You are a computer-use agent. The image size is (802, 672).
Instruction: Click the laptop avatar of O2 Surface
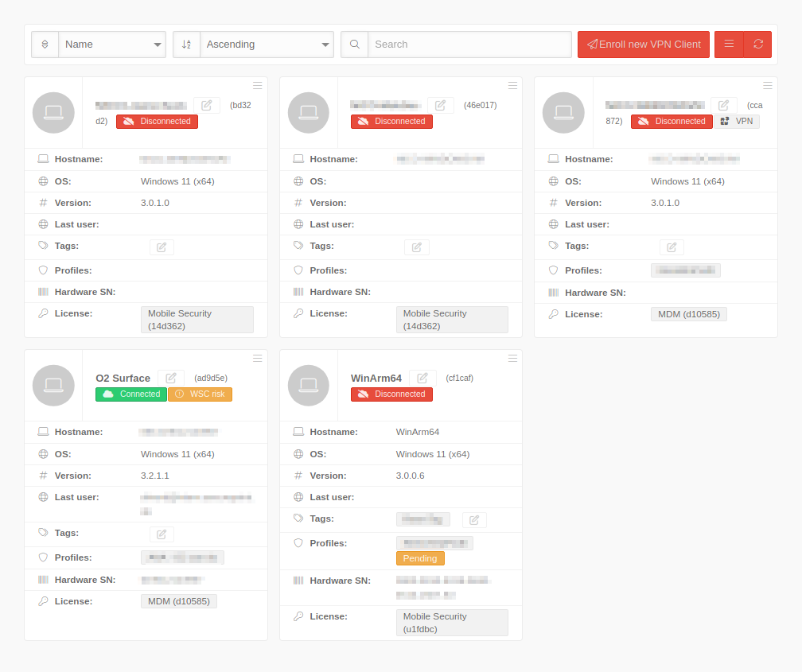(53, 386)
